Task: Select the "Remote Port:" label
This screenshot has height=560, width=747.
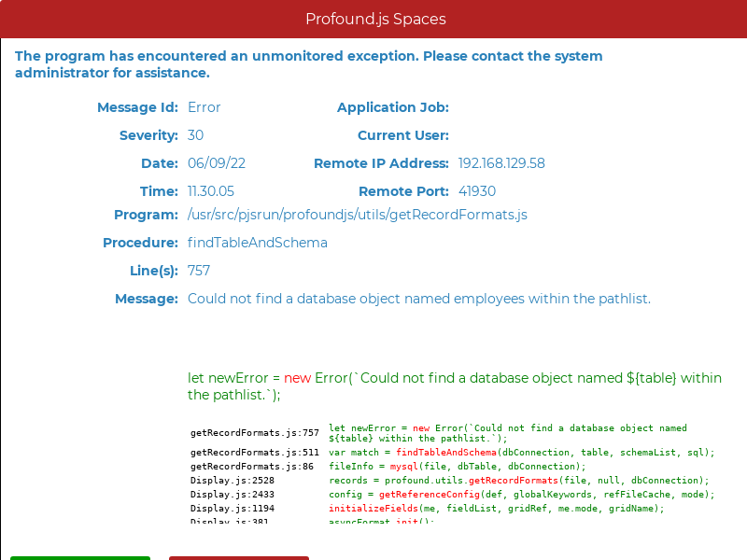Action: tap(404, 191)
